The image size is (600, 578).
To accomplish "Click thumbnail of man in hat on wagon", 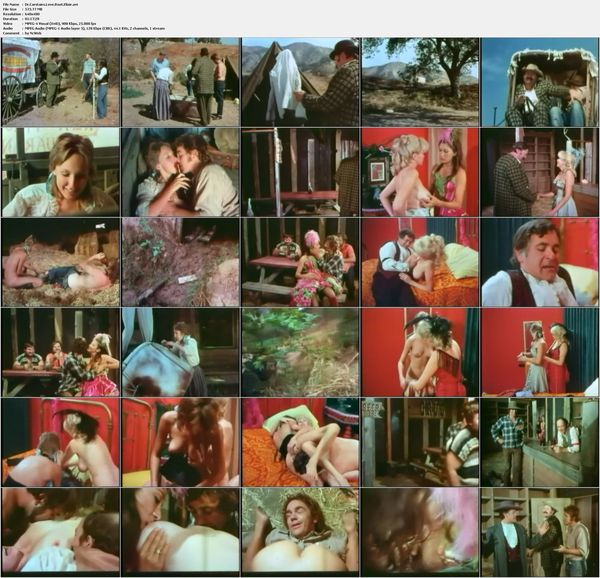I will coord(540,83).
